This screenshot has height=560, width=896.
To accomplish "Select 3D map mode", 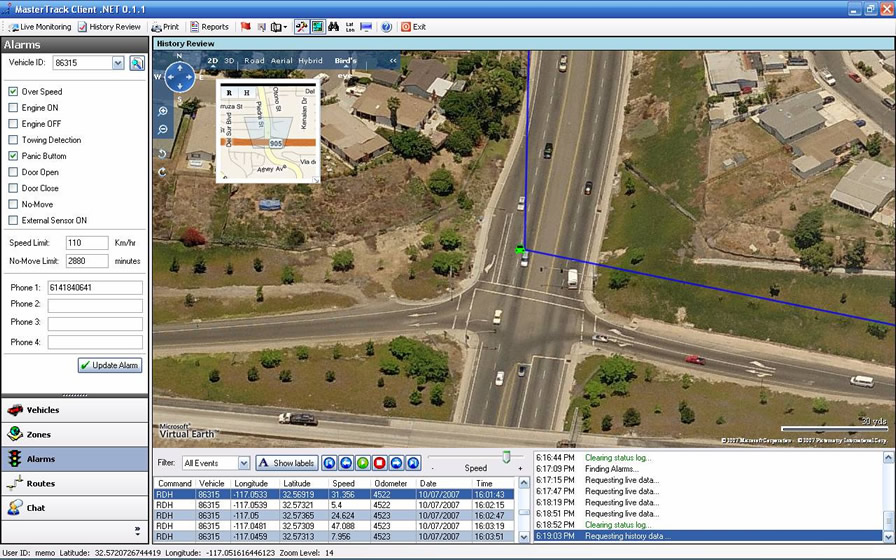I will (x=229, y=61).
